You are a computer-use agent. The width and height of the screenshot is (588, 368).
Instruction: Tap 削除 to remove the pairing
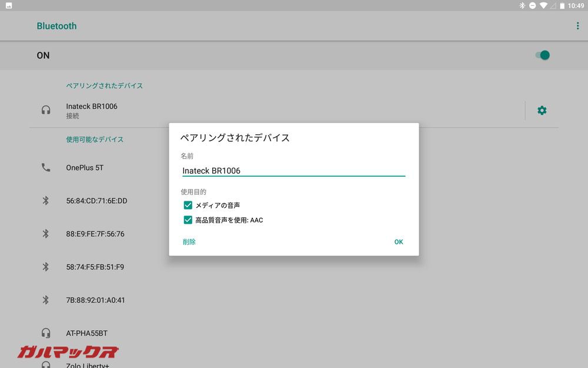[189, 241]
